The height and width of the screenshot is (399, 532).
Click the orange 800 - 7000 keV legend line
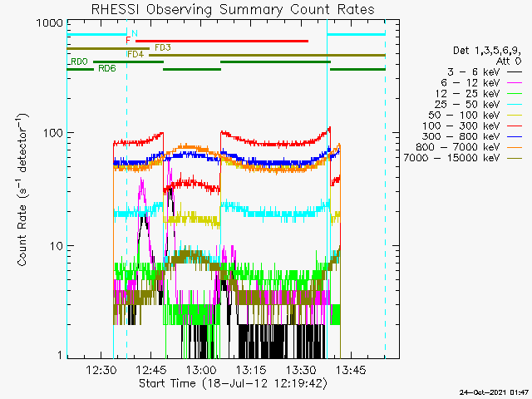(x=515, y=147)
